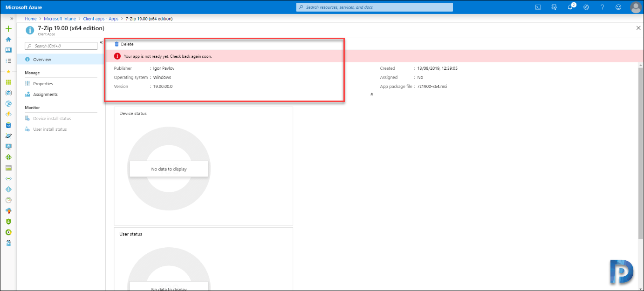Select created date '13/08/2019, 12:39:05'
This screenshot has height=291, width=644.
click(438, 68)
